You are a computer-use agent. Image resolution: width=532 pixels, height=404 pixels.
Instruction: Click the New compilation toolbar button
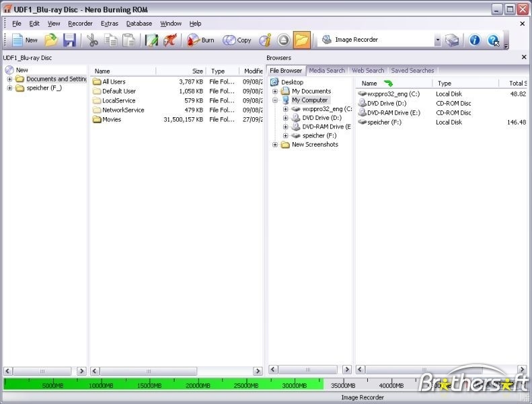[24, 40]
